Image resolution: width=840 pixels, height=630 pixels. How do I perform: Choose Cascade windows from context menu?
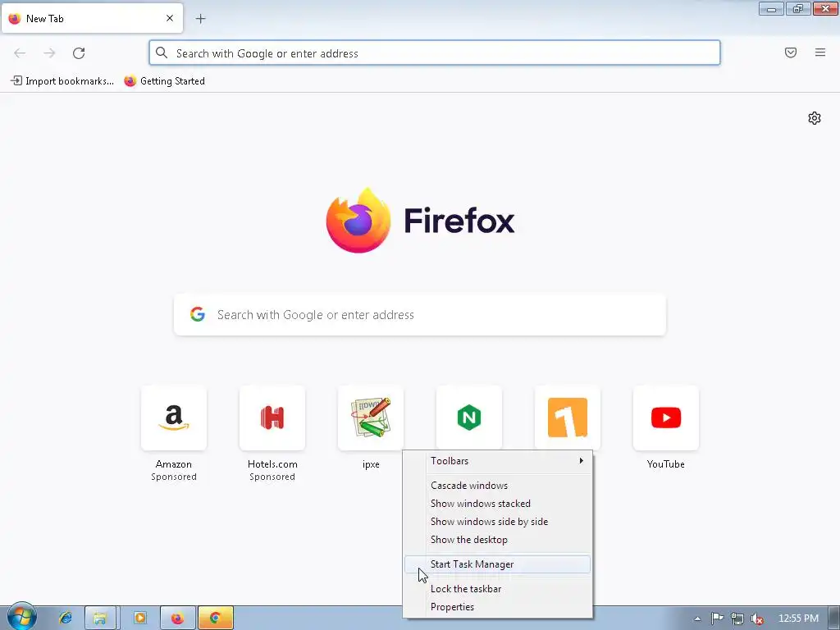pyautogui.click(x=498, y=486)
